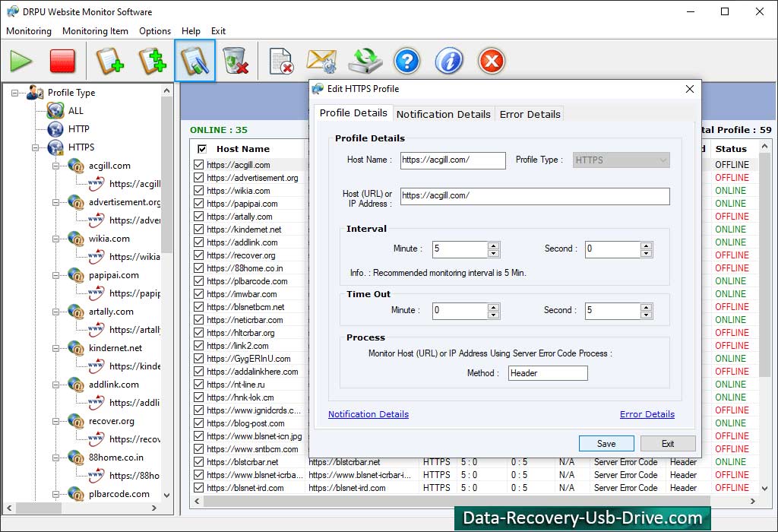
Task: Collapse the HTTPS tree node
Action: coord(35,147)
